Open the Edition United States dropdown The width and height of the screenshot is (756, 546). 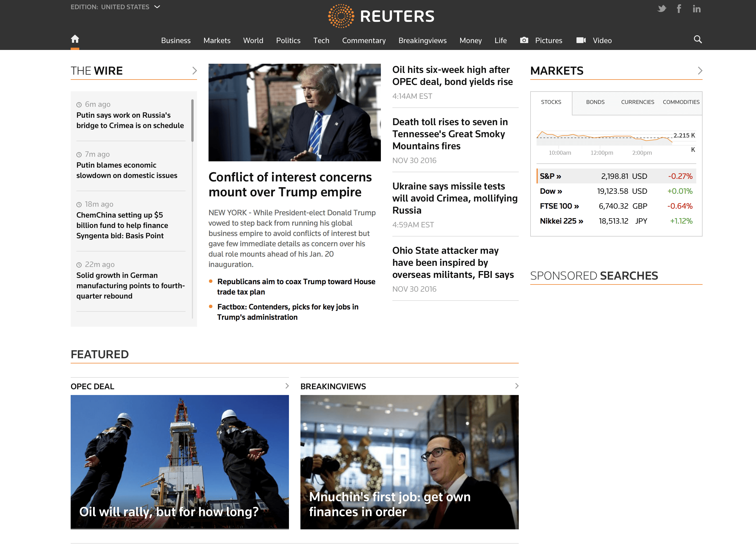coord(115,7)
